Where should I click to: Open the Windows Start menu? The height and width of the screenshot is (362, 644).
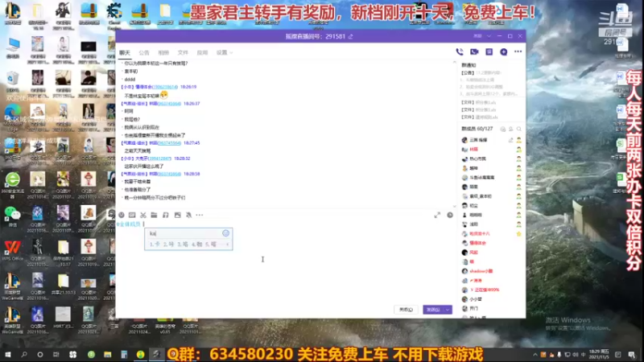coord(8,355)
